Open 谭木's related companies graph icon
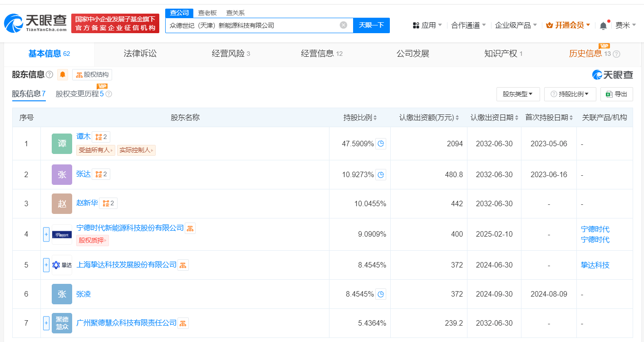644x342 pixels. [101, 137]
